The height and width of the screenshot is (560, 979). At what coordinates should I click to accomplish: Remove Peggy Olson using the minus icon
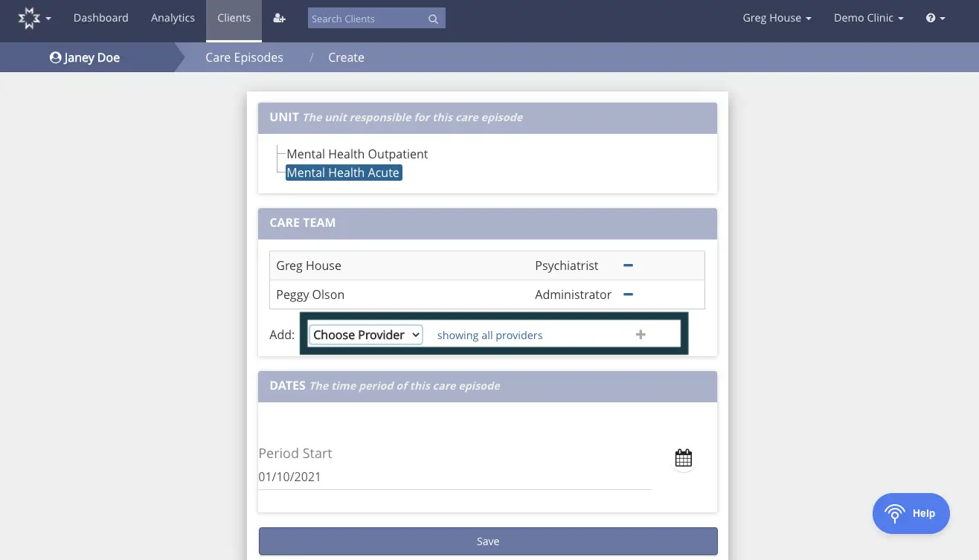coord(628,294)
